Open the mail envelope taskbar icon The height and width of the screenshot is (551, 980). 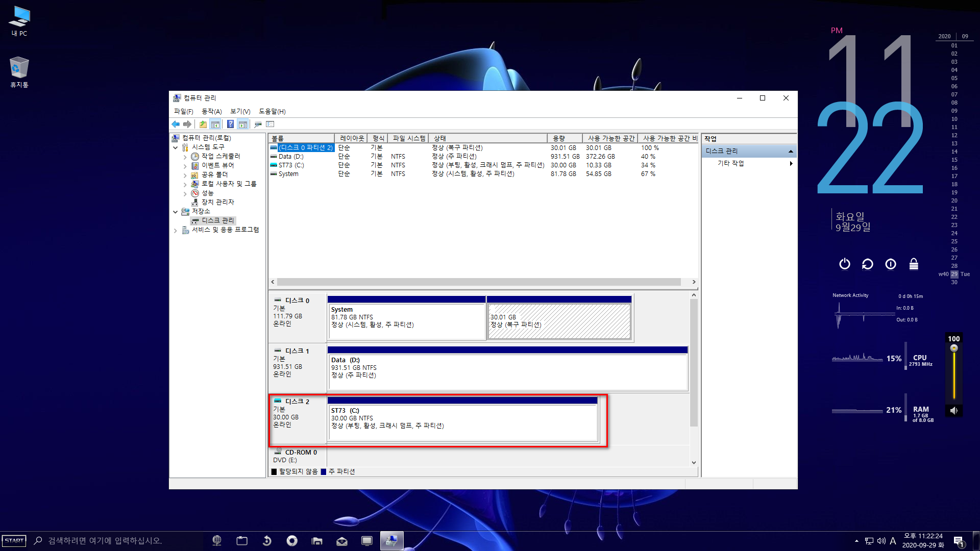[x=342, y=541]
